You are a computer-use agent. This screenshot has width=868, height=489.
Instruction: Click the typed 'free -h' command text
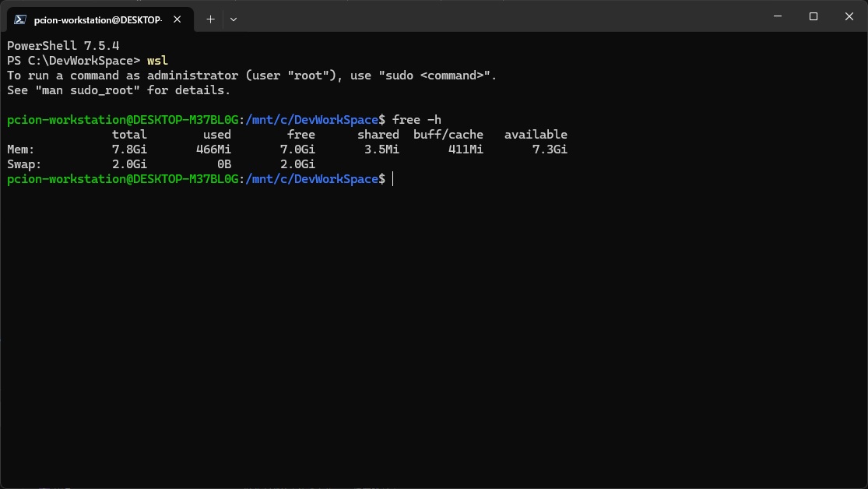[416, 120]
